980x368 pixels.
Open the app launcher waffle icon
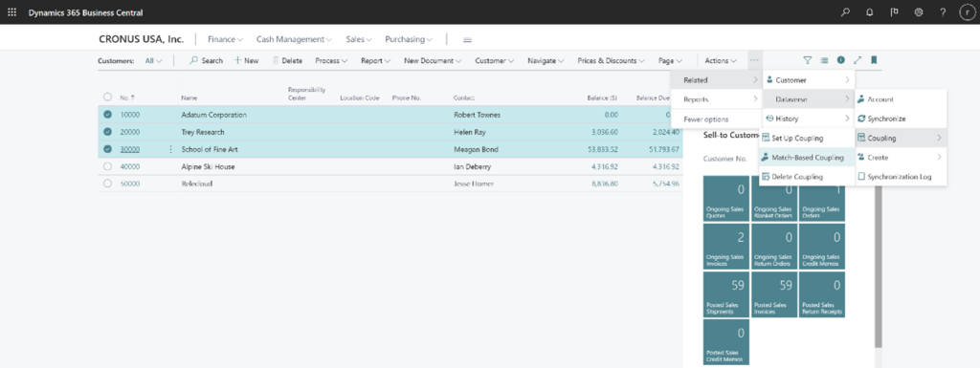(x=11, y=12)
